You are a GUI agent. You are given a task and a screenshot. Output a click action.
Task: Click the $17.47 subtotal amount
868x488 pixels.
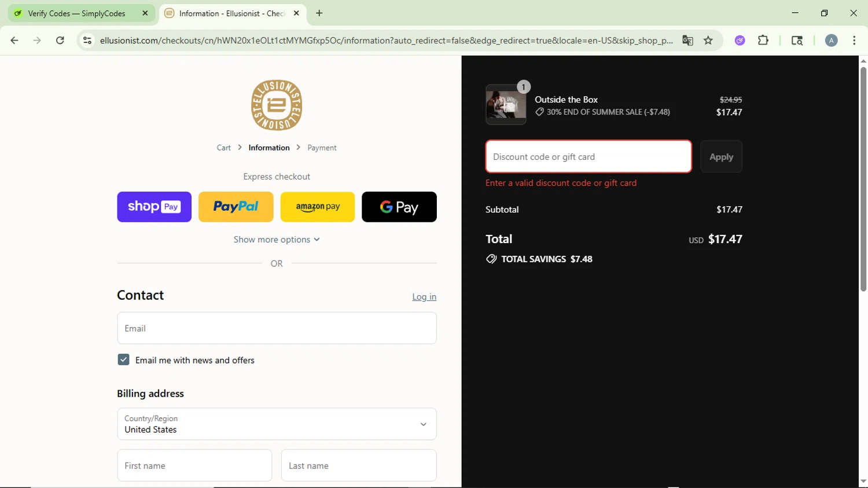click(729, 210)
